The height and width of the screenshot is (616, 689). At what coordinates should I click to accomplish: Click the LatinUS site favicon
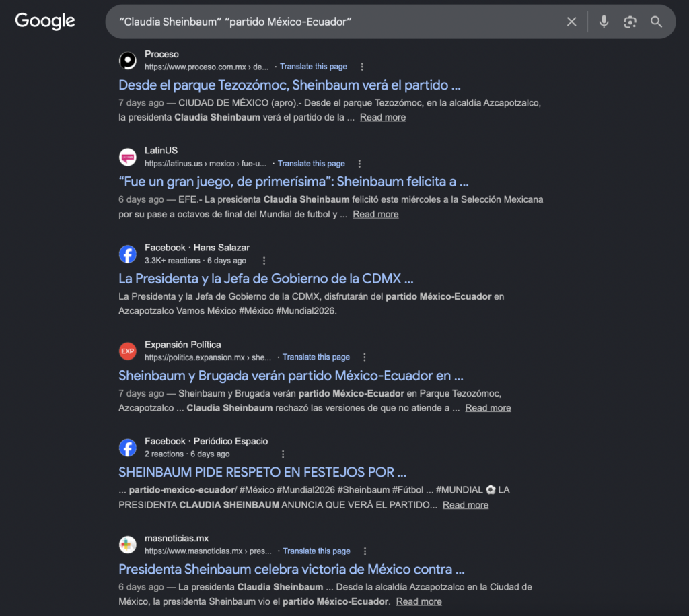127,157
